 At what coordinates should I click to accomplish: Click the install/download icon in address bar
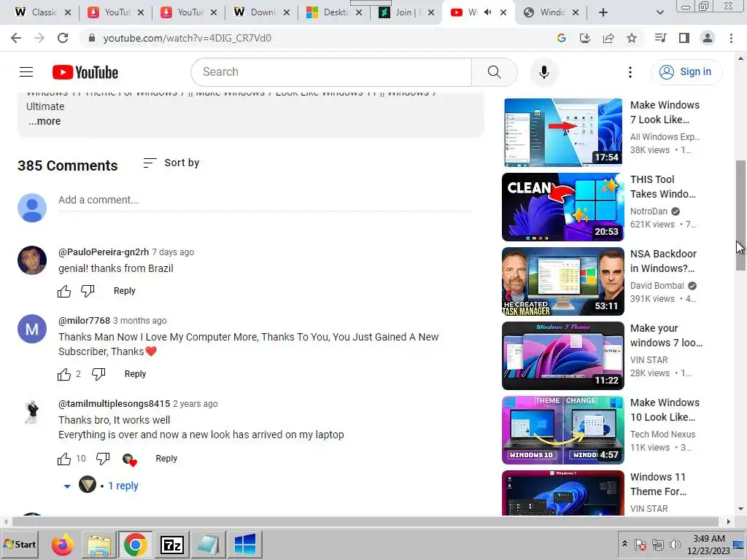point(584,38)
